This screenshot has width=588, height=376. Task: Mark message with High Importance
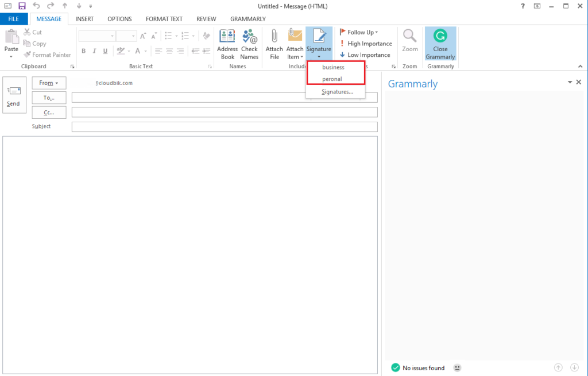(366, 43)
